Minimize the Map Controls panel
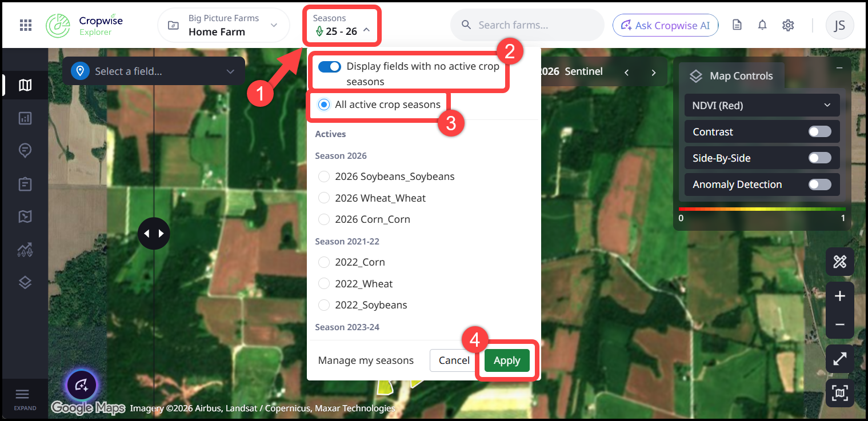Image resolution: width=868 pixels, height=421 pixels. (x=839, y=68)
